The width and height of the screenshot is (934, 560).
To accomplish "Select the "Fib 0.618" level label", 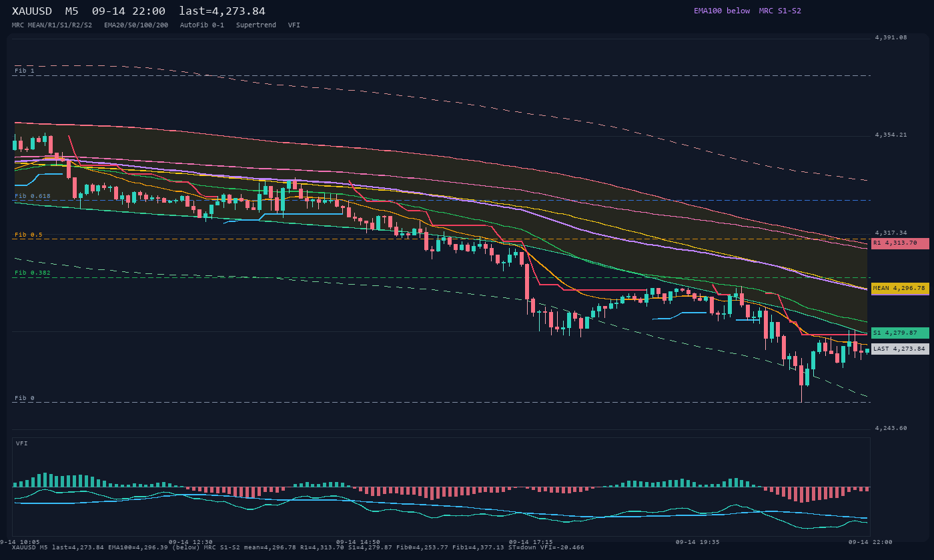I will [x=33, y=196].
